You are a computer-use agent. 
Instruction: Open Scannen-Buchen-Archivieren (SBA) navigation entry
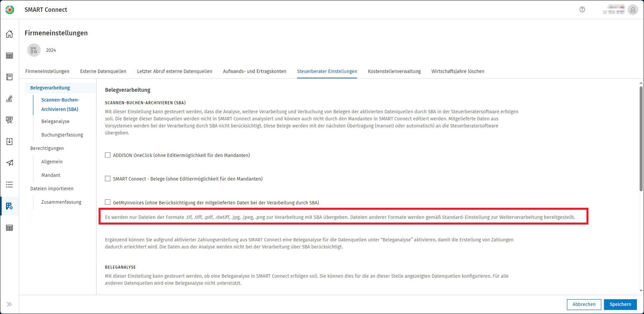point(60,105)
